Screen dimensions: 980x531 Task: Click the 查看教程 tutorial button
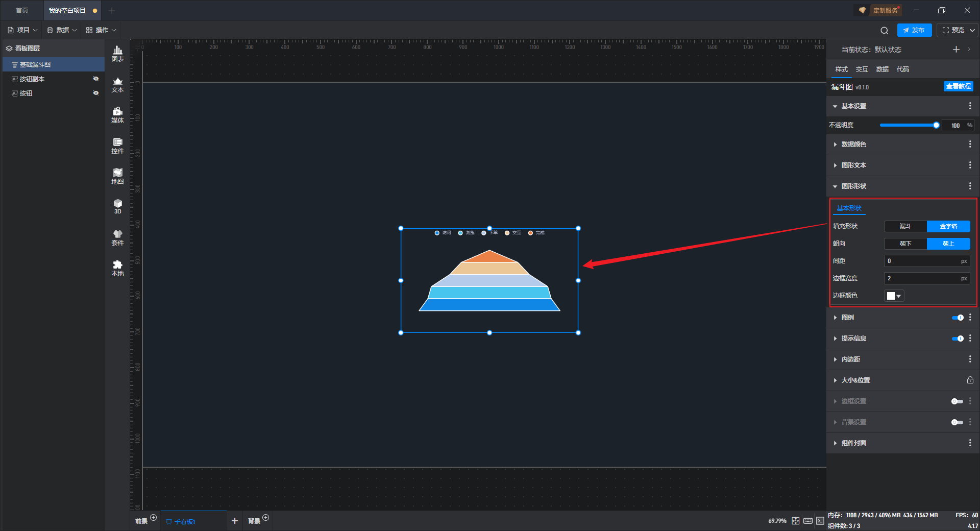pos(958,86)
